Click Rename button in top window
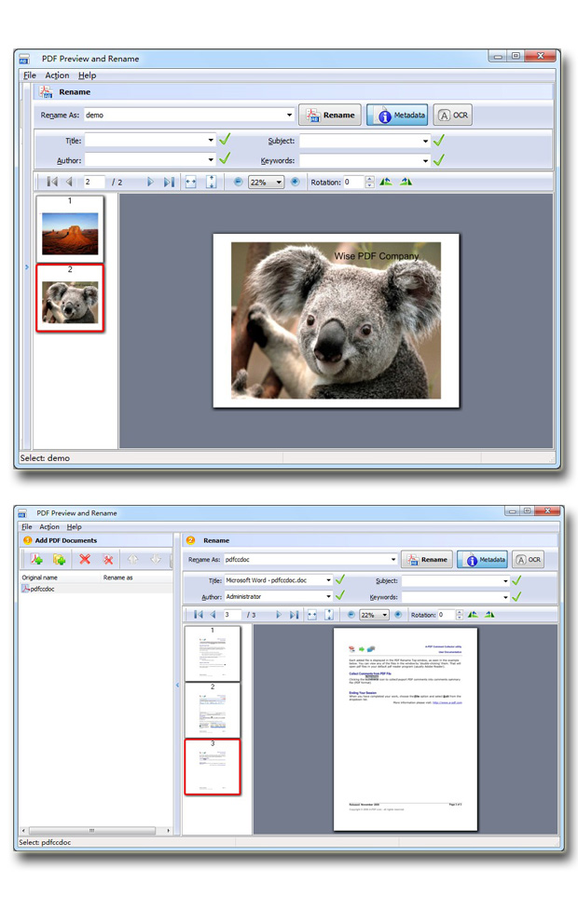578x924 pixels. pyautogui.click(x=330, y=115)
